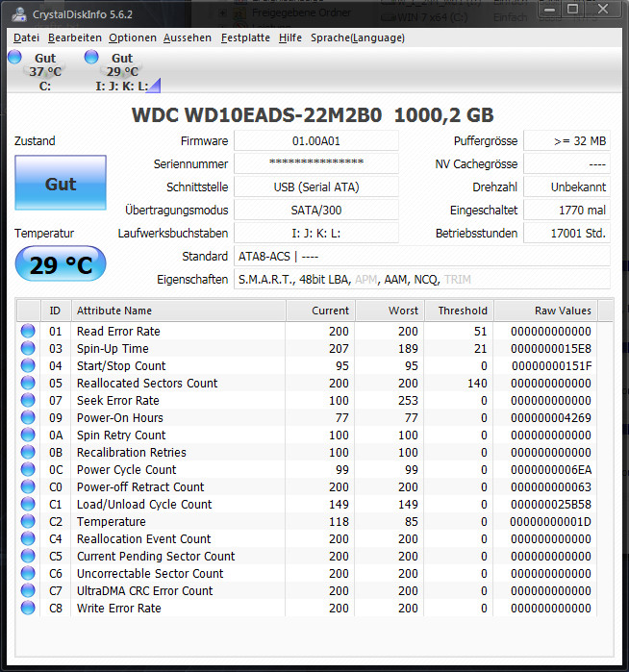Viewport: 629px width, 672px height.
Task: Click status orb for Recalibration Retries
Action: (28, 452)
